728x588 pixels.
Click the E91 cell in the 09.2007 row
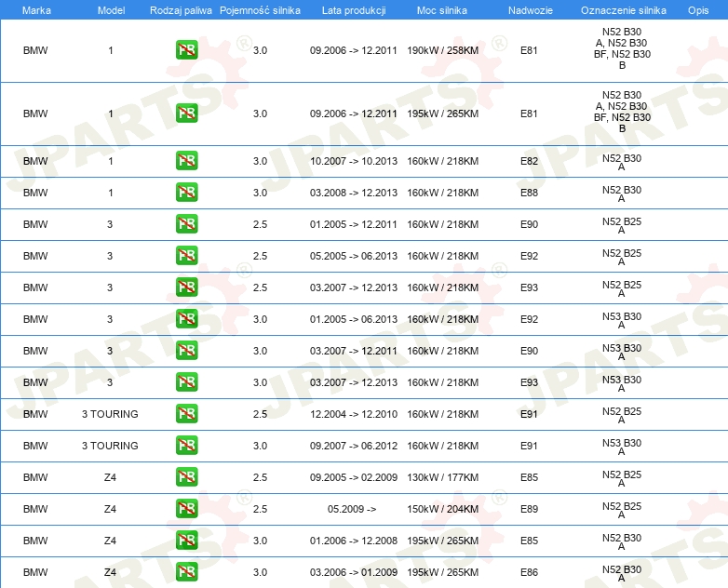[529, 446]
